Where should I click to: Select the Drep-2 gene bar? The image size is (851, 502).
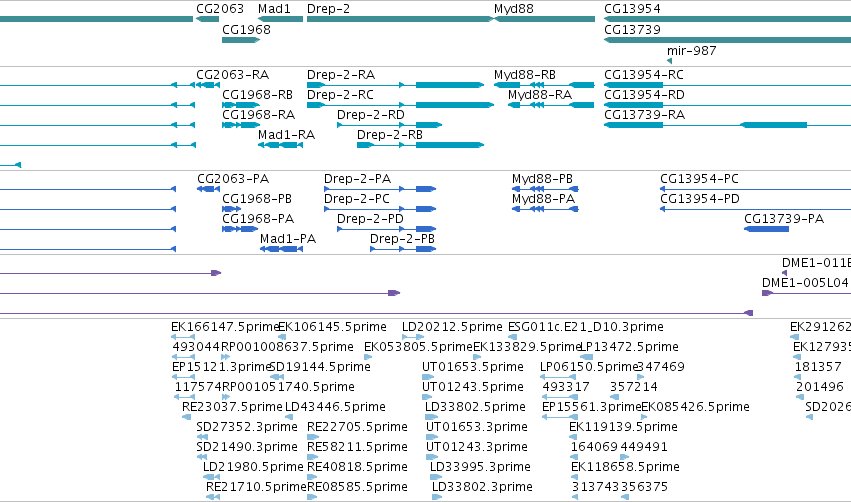coord(399,19)
